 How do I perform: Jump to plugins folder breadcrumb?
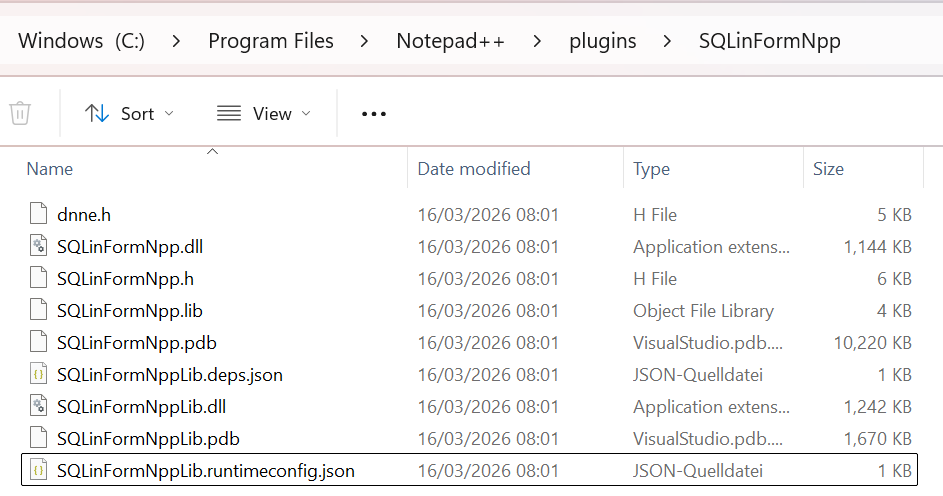(x=603, y=41)
